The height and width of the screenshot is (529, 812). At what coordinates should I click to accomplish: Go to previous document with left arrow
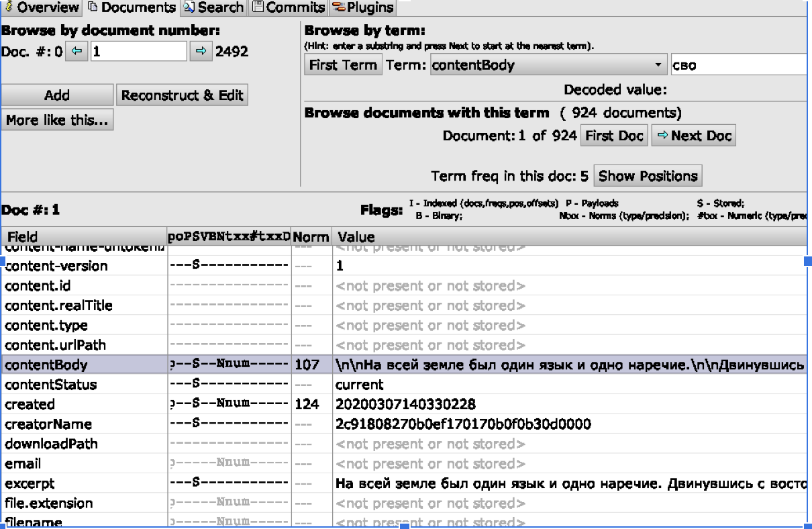[x=77, y=51]
